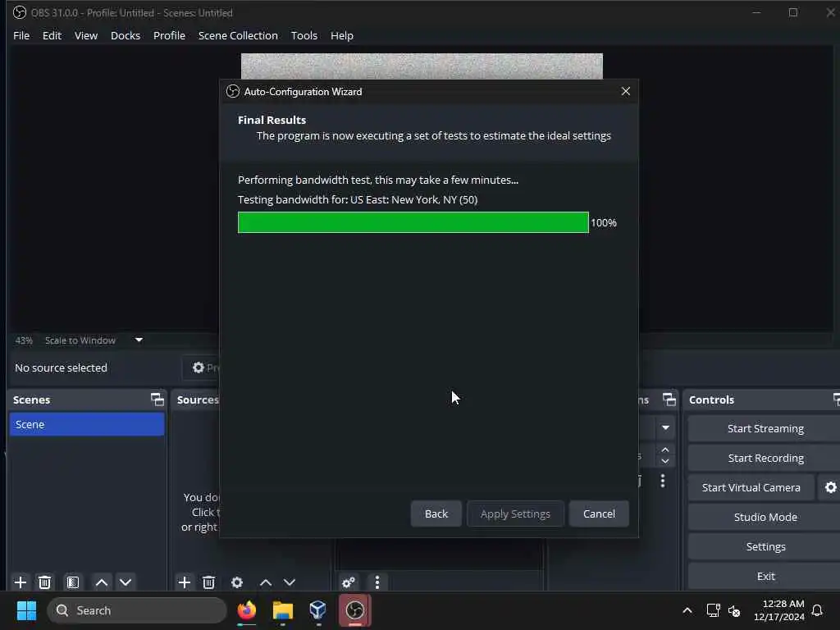
Task: Open the Profile menu
Action: click(x=169, y=35)
